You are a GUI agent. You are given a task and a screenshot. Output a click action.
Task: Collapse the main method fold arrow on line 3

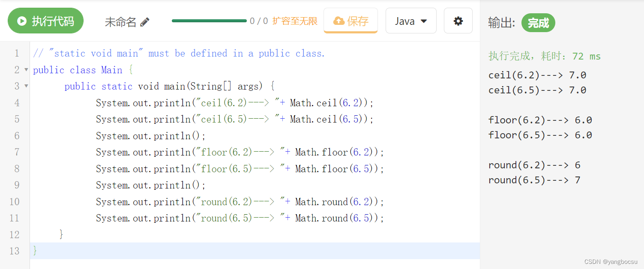[26, 86]
